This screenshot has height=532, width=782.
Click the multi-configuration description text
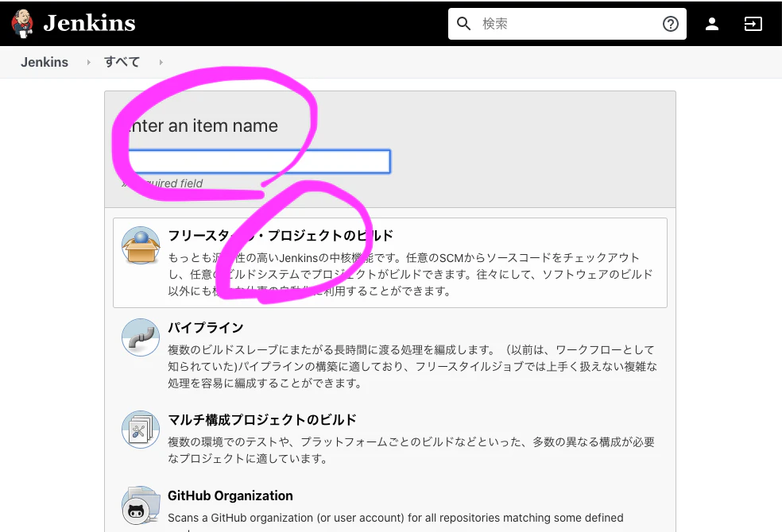[x=412, y=449]
